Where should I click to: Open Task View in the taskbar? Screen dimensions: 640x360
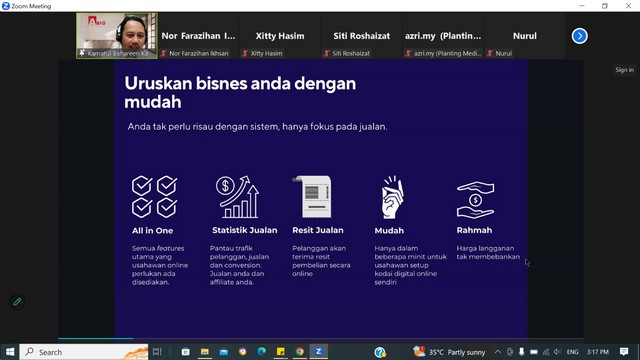[157, 351]
